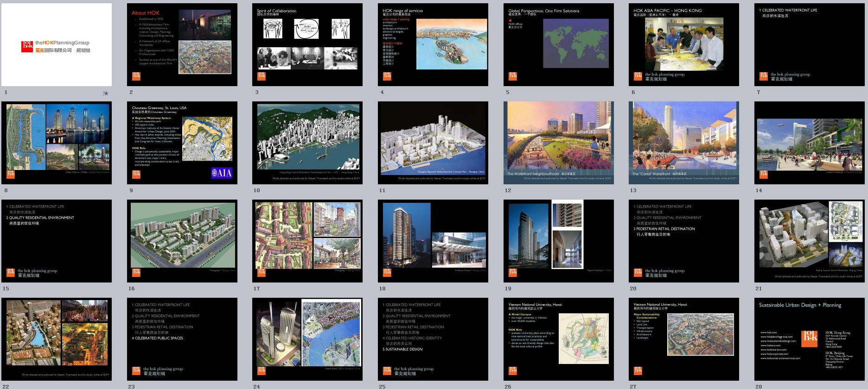This screenshot has width=868, height=389.
Task: Pick the Eastern Portlands Toronto waterfront slide
Action: click(x=810, y=143)
